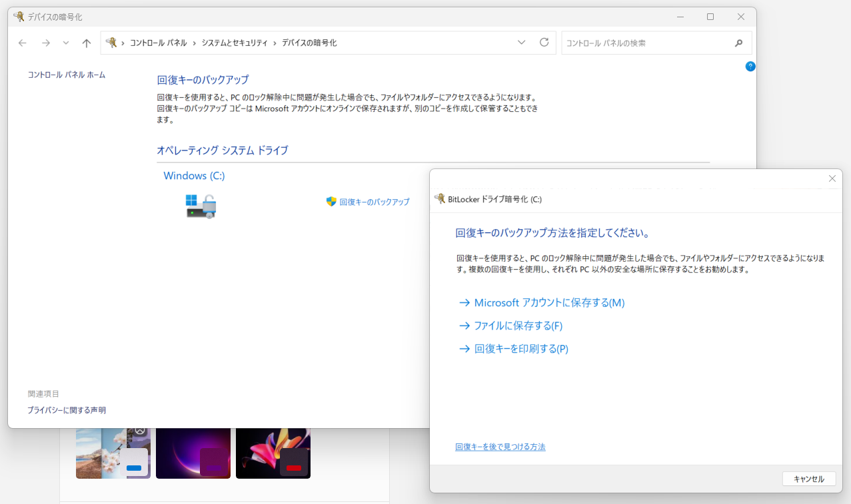Open help with the blue question mark icon

[750, 67]
